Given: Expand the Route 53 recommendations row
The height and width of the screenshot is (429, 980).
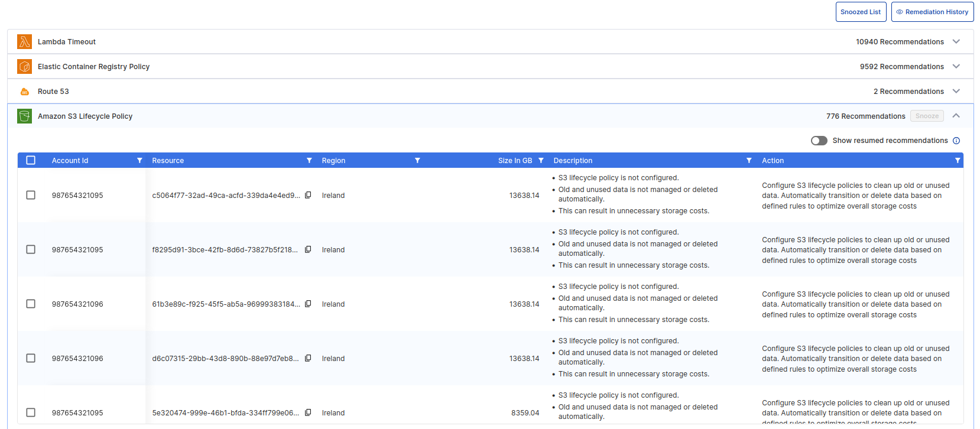Looking at the screenshot, I should (956, 92).
